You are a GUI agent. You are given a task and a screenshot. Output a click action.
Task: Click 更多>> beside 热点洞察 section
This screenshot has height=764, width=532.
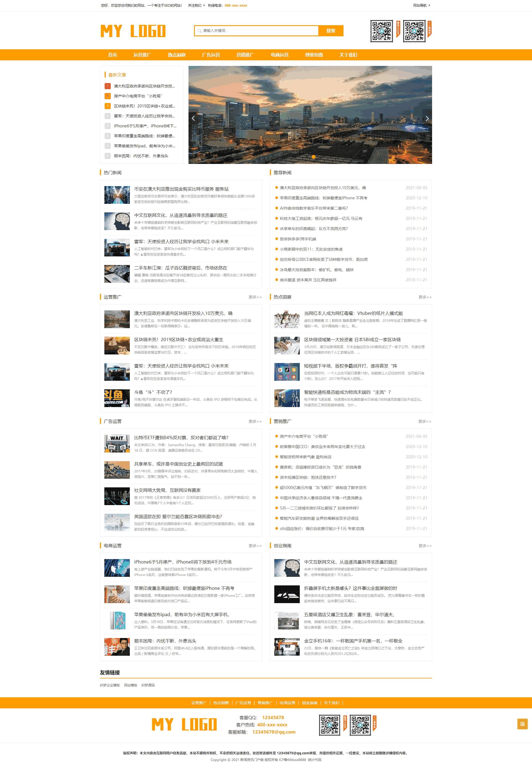[425, 297]
